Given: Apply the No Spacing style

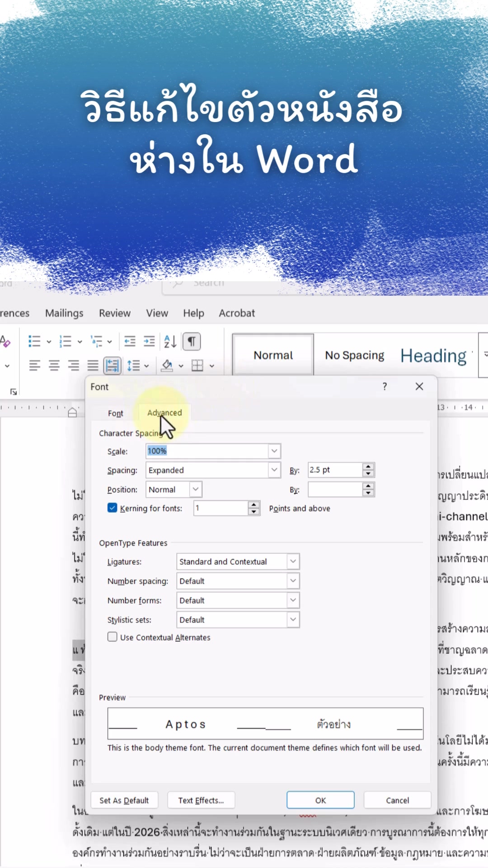Looking at the screenshot, I should click(x=355, y=355).
